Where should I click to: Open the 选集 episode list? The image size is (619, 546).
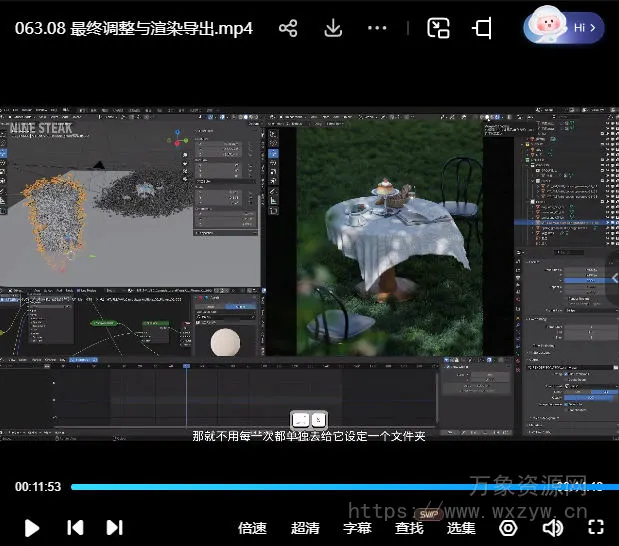[x=461, y=528]
